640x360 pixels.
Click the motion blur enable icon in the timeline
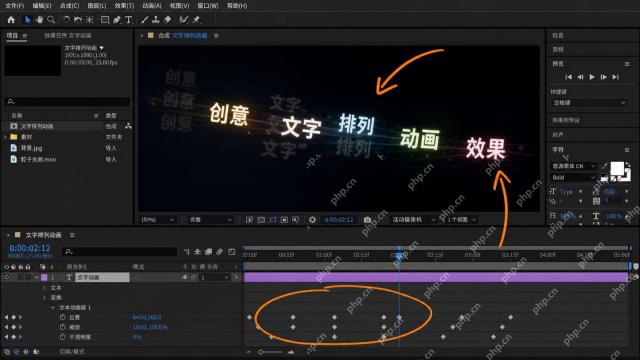[x=220, y=252]
